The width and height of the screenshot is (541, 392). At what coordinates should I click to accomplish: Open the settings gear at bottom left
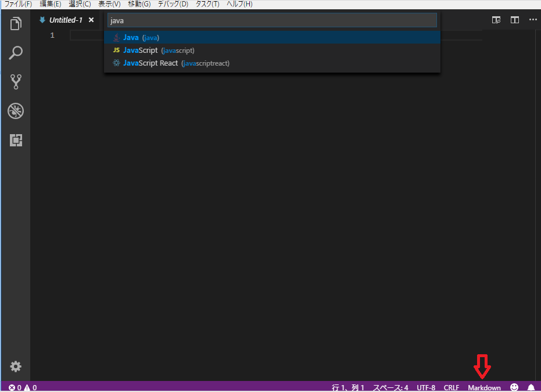[x=15, y=366]
